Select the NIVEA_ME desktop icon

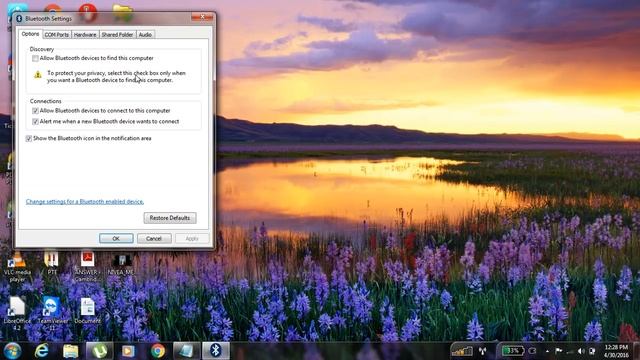(121, 264)
